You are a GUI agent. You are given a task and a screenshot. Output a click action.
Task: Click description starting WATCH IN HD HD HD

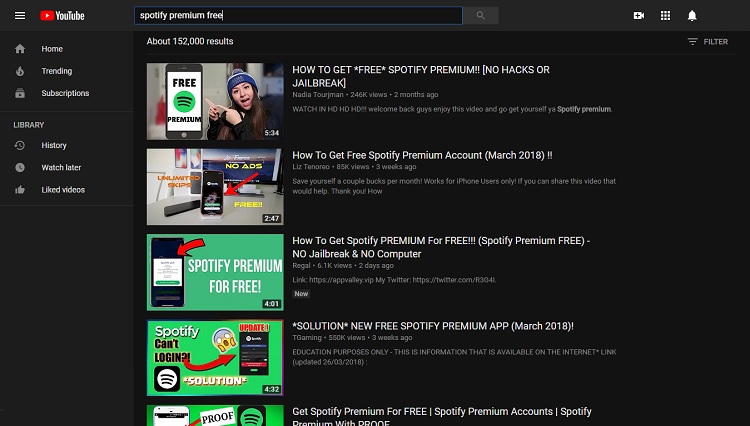coord(452,109)
